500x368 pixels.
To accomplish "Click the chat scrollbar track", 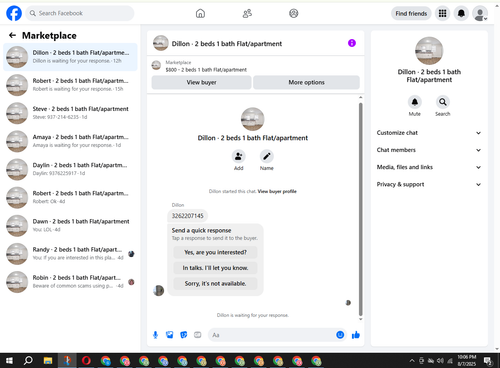I will [361, 208].
